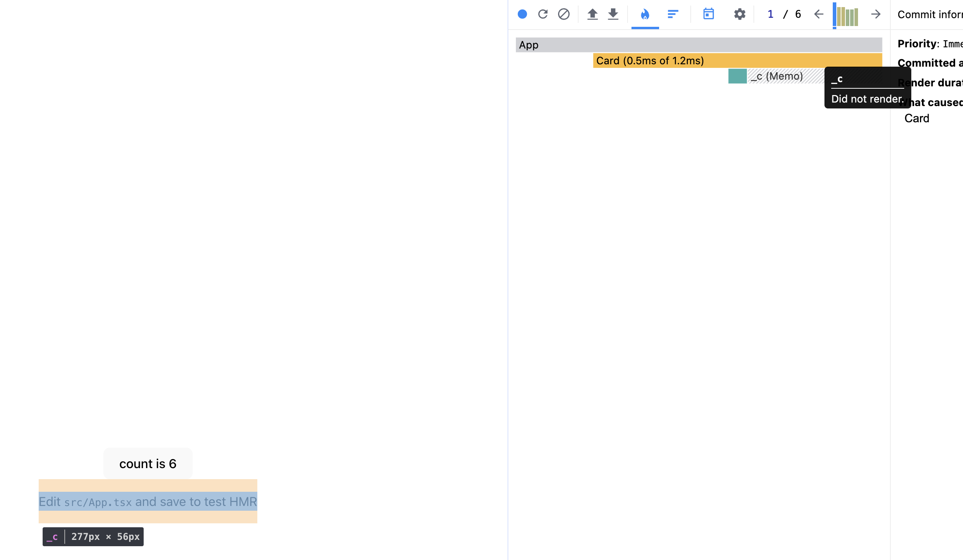Select the last green commit bar
Screen dimensions: 963x560
[x=856, y=17]
